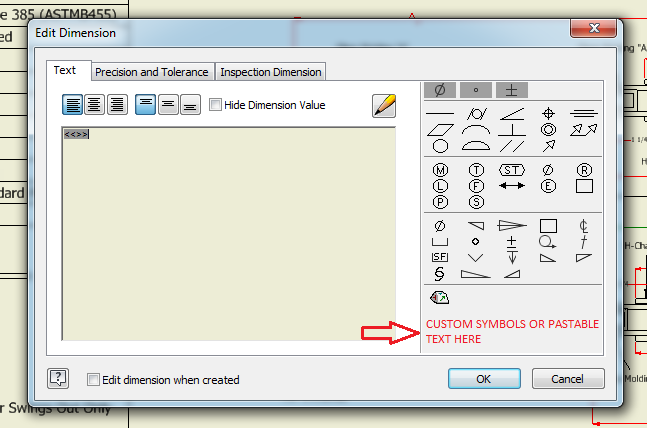
Task: Insert the circled L least material symbol
Action: pos(440,186)
